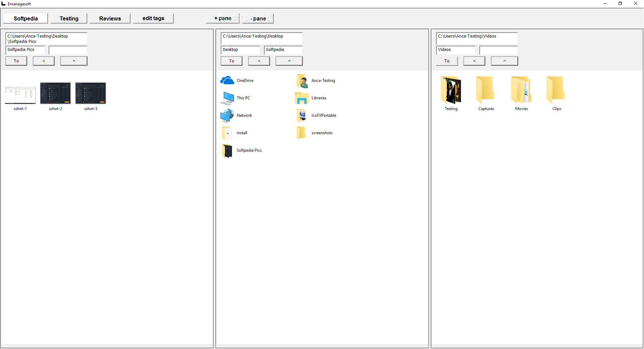Click empty tag field in Videos pane
644x349 pixels.
tap(499, 50)
